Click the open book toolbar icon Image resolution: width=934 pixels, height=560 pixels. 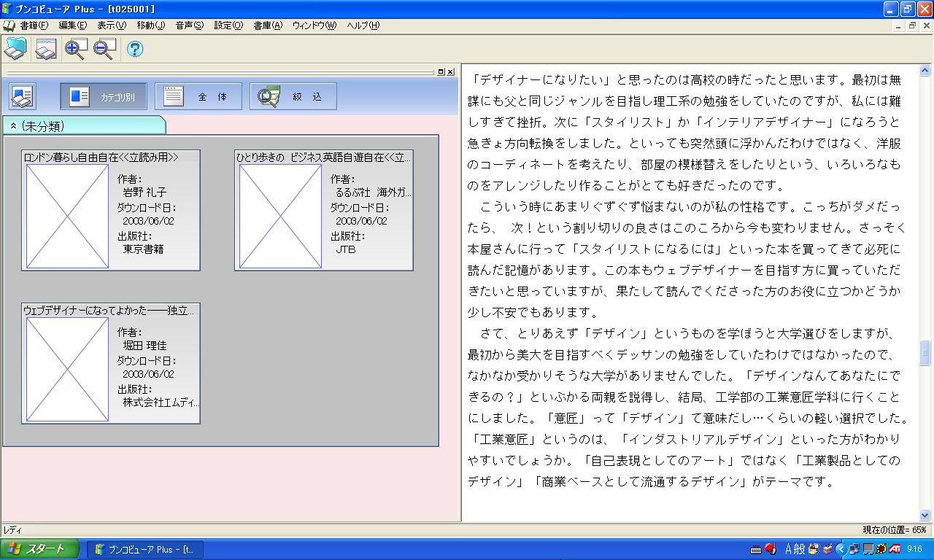point(46,50)
